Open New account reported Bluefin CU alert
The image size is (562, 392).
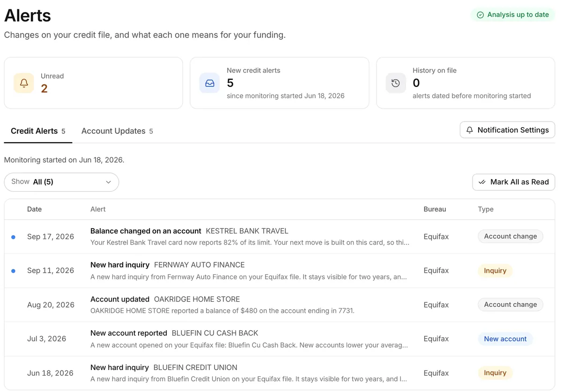click(280, 339)
